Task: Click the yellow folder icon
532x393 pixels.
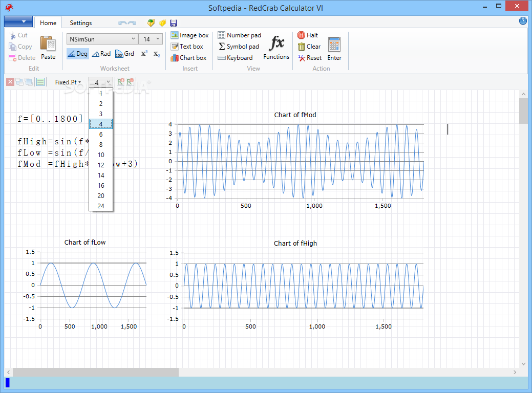Action: tap(162, 23)
